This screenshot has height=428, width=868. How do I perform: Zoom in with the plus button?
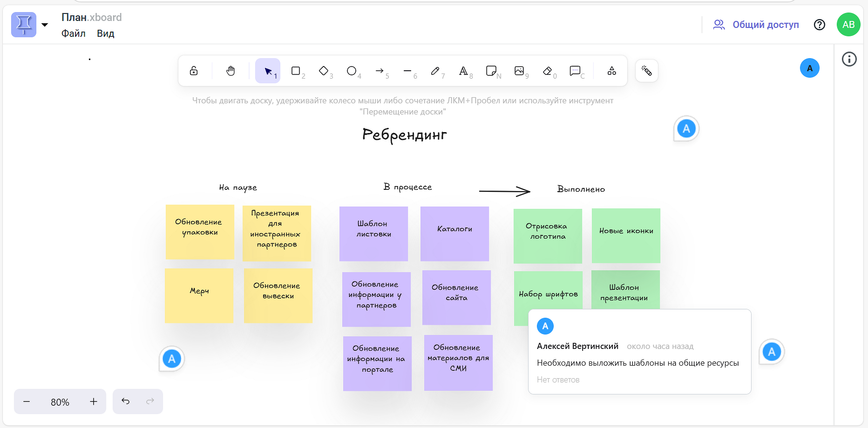pyautogui.click(x=94, y=401)
